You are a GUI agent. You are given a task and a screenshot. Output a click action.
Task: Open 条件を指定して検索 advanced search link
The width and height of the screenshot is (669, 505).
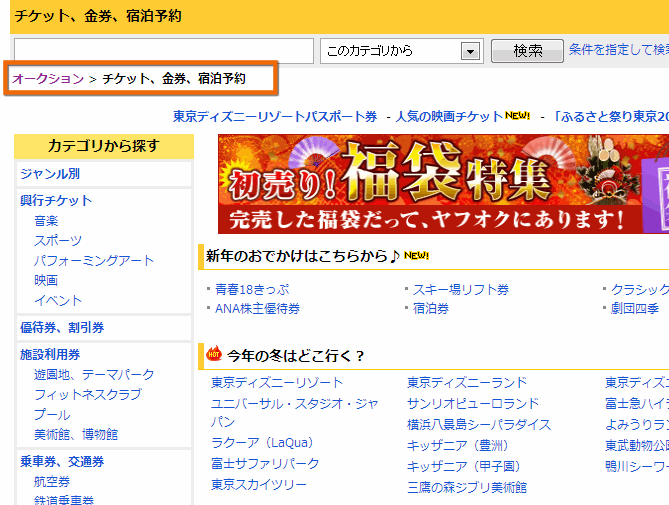click(x=618, y=49)
